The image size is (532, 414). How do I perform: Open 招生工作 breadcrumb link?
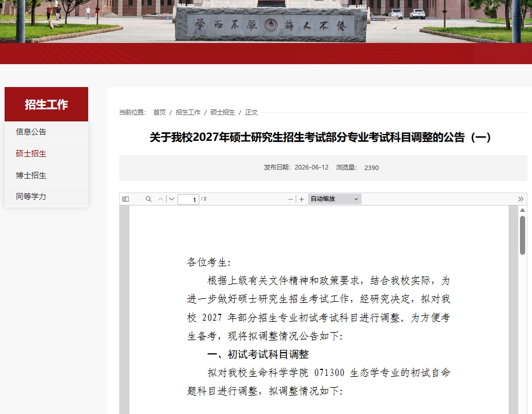click(188, 112)
